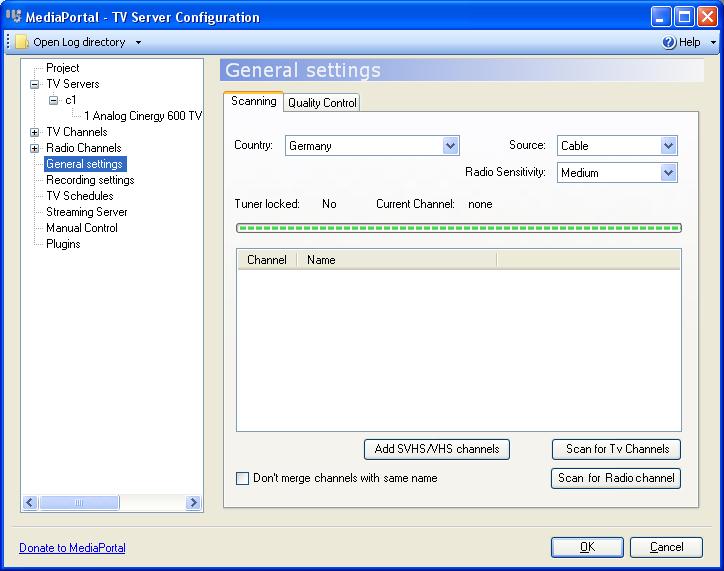The width and height of the screenshot is (724, 571).
Task: Open the Help dropdown arrow
Action: click(713, 42)
